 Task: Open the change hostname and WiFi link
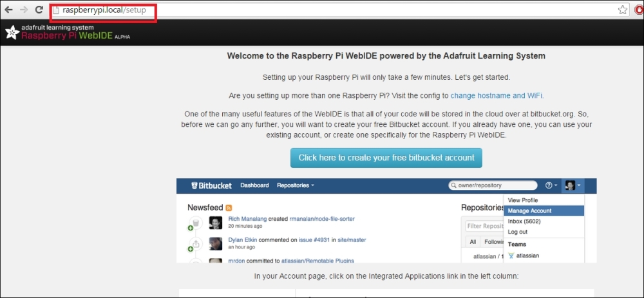[497, 96]
